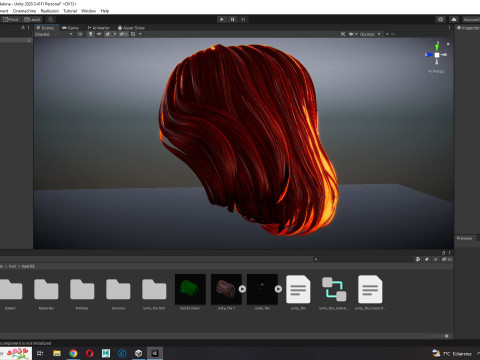The width and height of the screenshot is (480, 360).
Task: Open the collaboration services gear icon
Action: point(441,19)
